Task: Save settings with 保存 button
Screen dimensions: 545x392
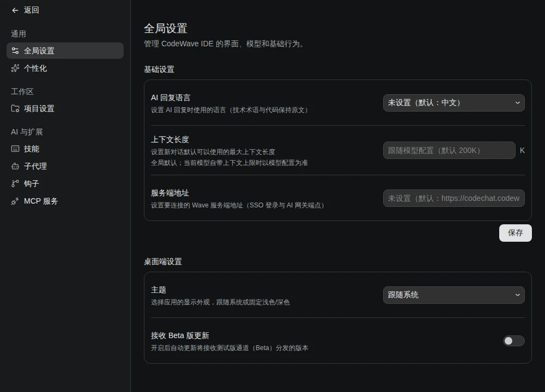Action: pyautogui.click(x=515, y=233)
